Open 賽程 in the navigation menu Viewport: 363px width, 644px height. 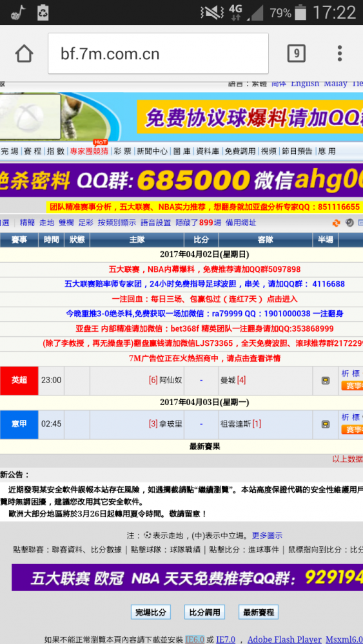(x=32, y=151)
